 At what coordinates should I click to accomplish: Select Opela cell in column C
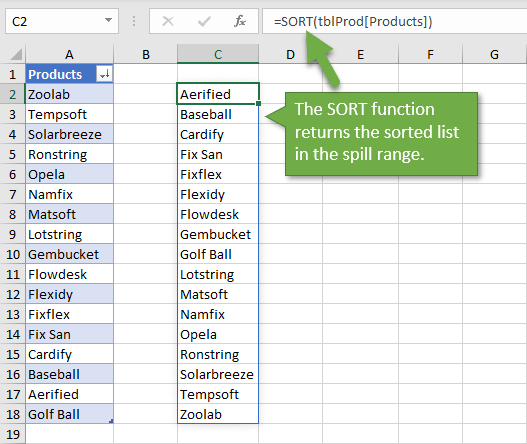coord(218,334)
